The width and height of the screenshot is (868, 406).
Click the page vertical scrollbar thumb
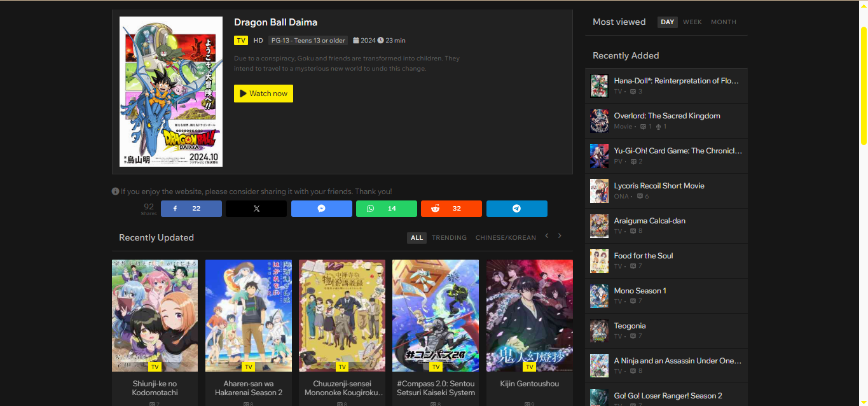click(864, 86)
